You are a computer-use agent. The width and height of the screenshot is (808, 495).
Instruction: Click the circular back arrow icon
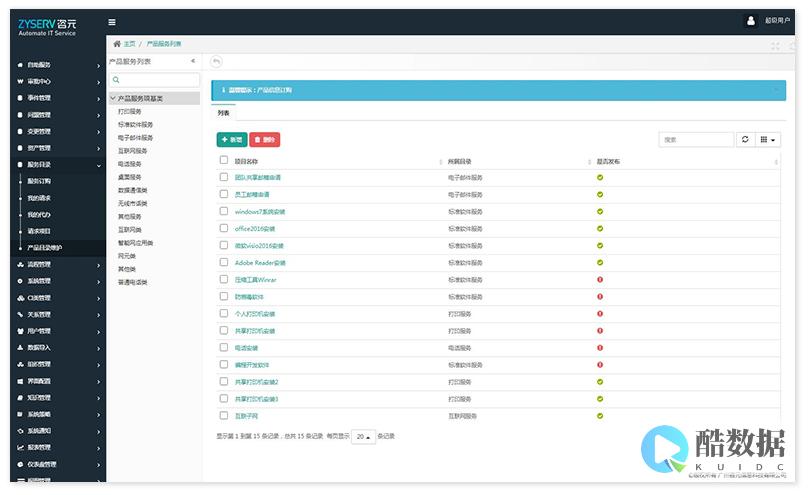click(x=216, y=61)
